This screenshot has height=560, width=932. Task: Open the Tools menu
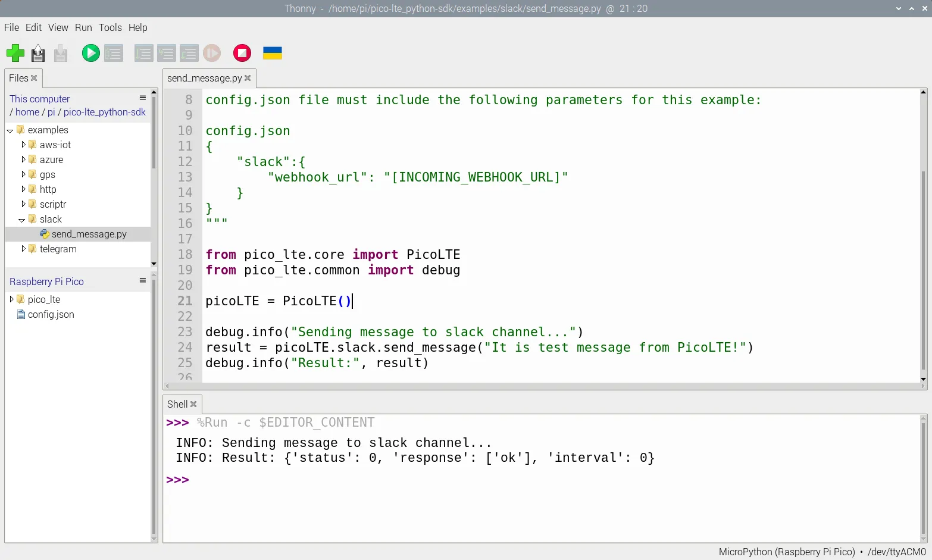click(x=110, y=27)
